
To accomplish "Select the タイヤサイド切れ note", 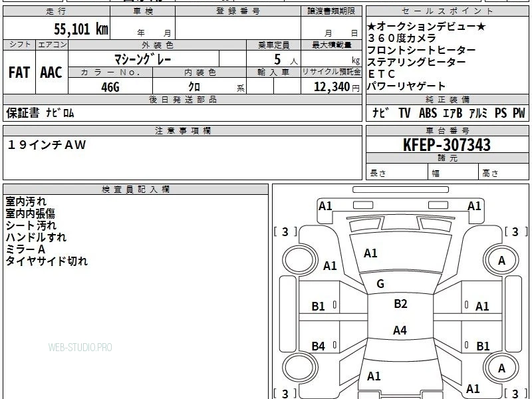I will tap(47, 261).
